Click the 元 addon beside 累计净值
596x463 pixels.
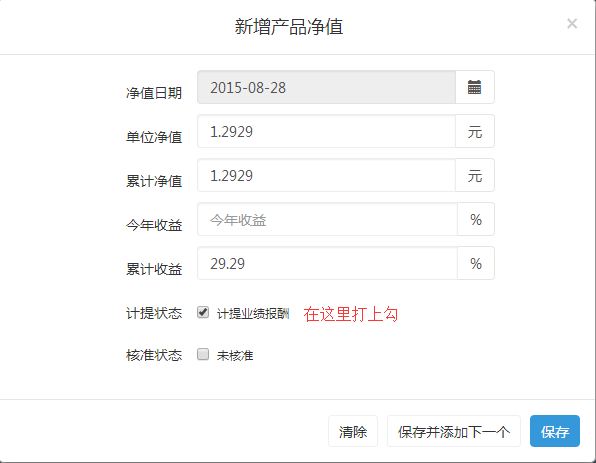[x=475, y=175]
